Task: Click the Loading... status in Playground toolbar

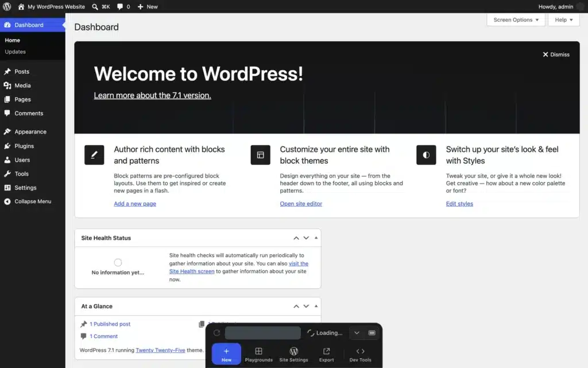Action: [x=325, y=333]
